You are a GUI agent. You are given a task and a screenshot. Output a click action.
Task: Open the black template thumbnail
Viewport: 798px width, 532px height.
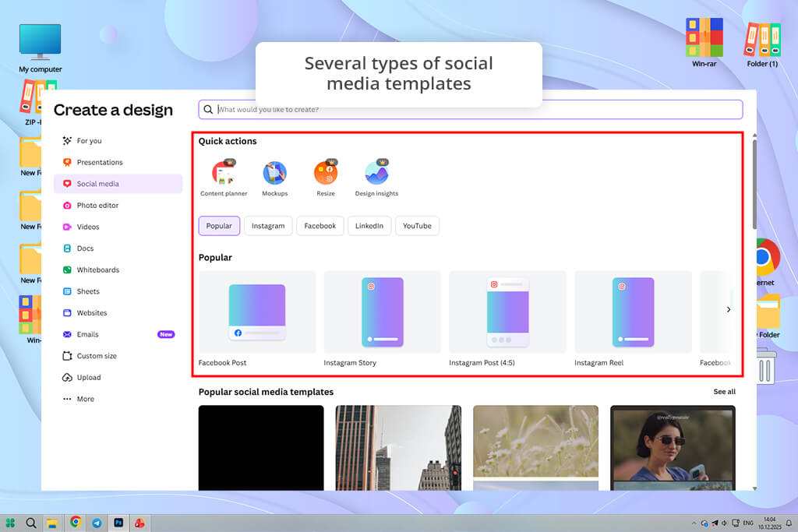[x=261, y=448]
